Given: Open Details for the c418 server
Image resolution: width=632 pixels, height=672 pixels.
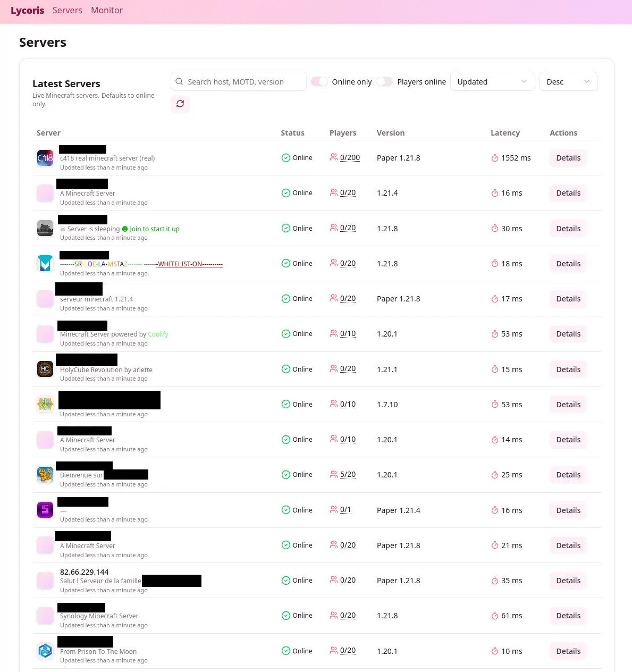Looking at the screenshot, I should click(568, 158).
